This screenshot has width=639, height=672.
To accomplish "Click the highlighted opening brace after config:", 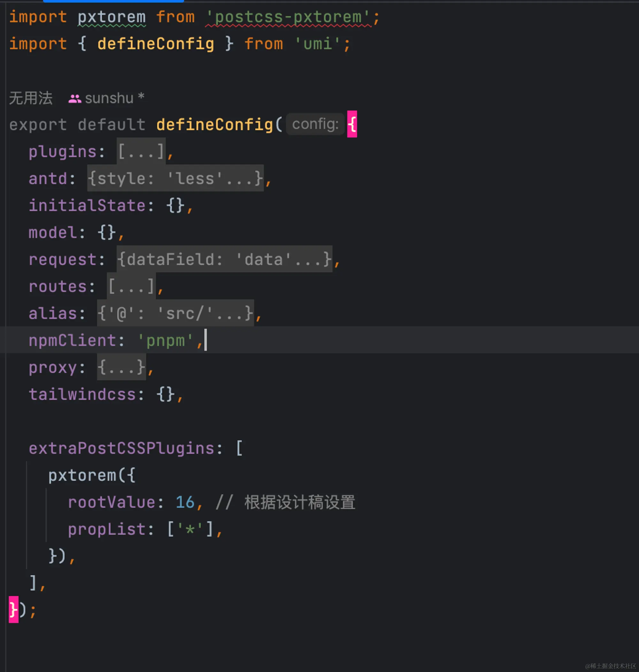I will coord(352,124).
